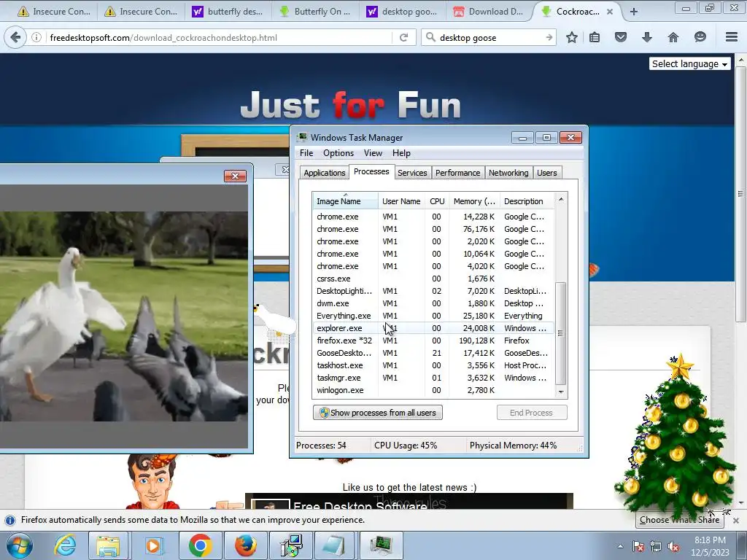Click the Firefox back arrow button
Viewport: 747px width, 560px height.
[15, 37]
